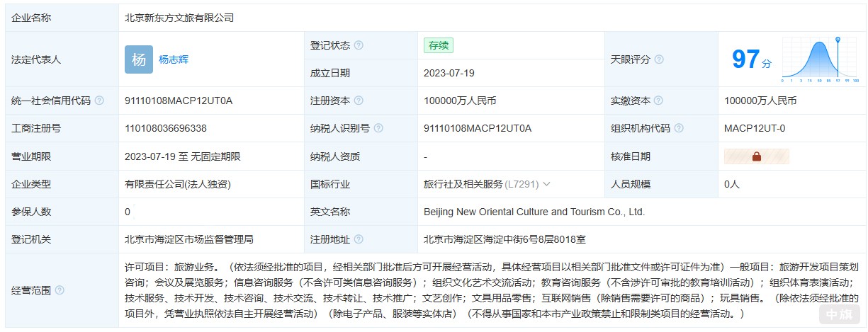Screen dimensions: 868x332
Task: Click the 工商注册号 label cell
Action: point(62,128)
